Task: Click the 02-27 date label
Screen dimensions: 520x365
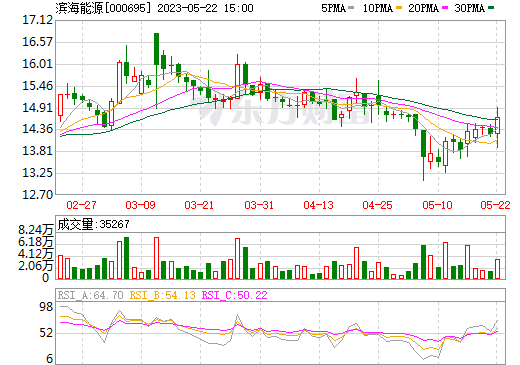Action: click(81, 205)
